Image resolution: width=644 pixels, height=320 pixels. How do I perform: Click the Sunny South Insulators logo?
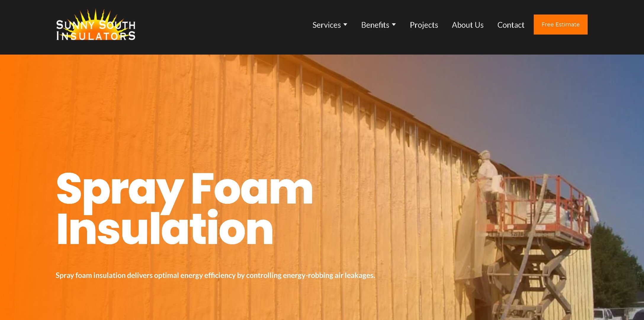(96, 25)
